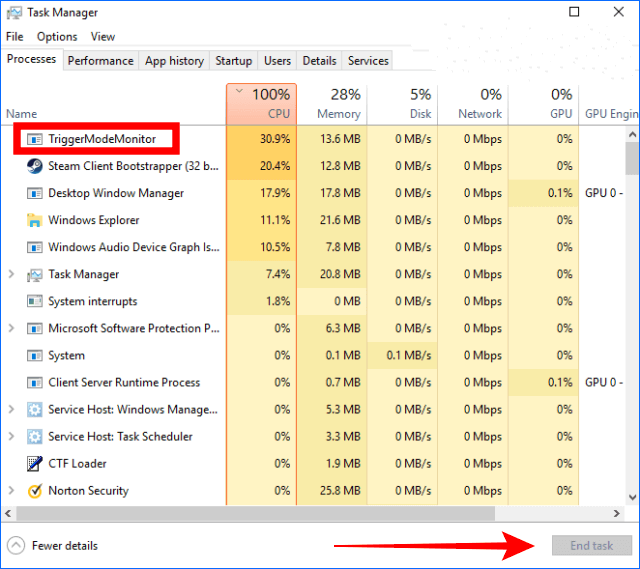Expand Service Host: Windows Manage group
The image size is (640, 569).
click(11, 409)
